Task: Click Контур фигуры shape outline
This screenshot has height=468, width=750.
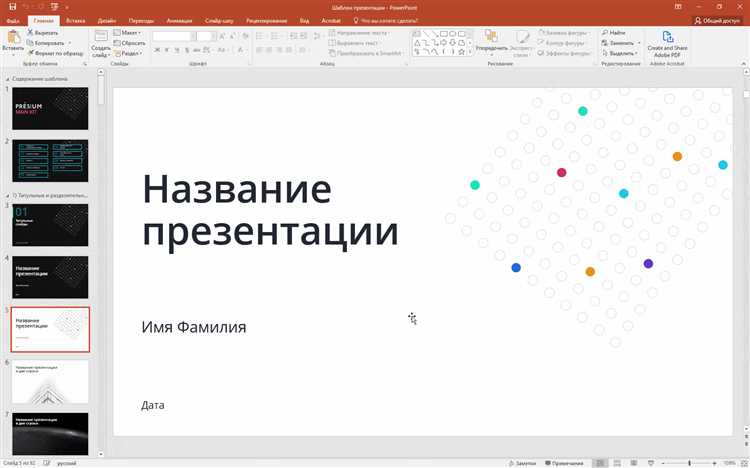Action: coord(562,43)
